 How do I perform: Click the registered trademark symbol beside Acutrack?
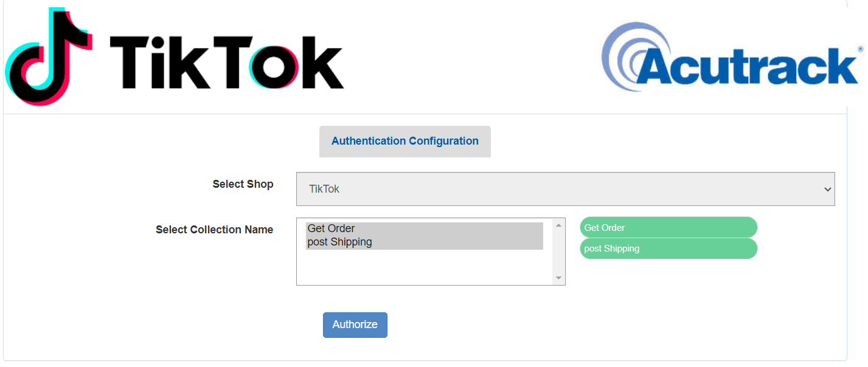point(861,49)
